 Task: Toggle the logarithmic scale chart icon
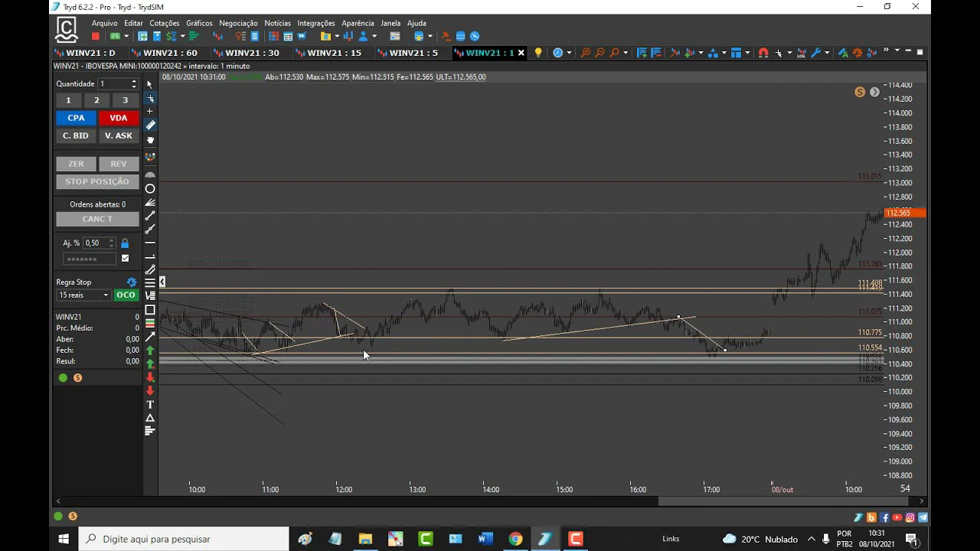[801, 53]
